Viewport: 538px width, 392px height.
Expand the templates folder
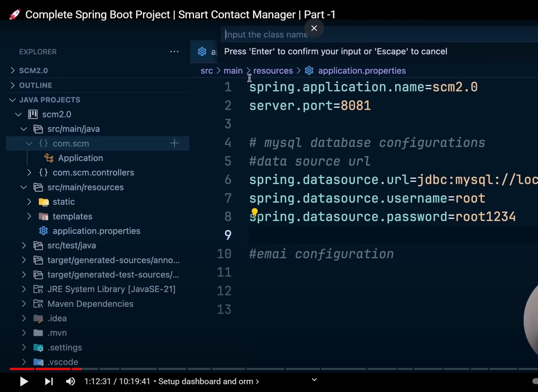pyautogui.click(x=29, y=216)
